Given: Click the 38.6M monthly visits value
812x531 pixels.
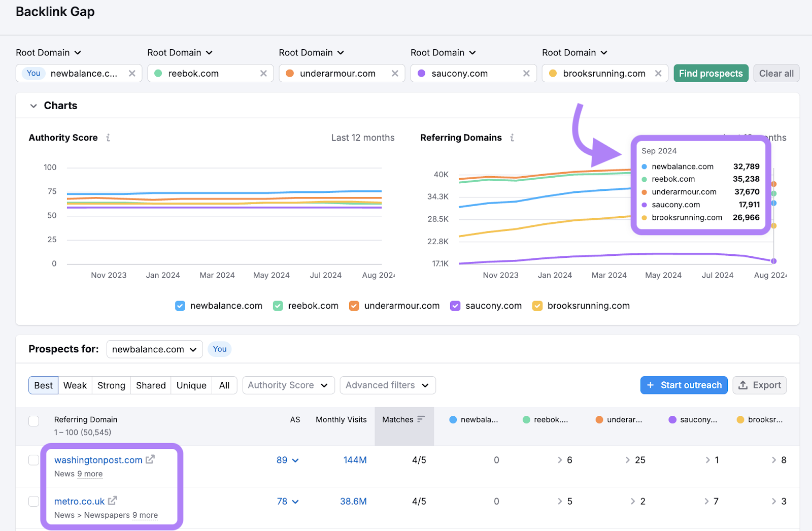Looking at the screenshot, I should [x=353, y=502].
